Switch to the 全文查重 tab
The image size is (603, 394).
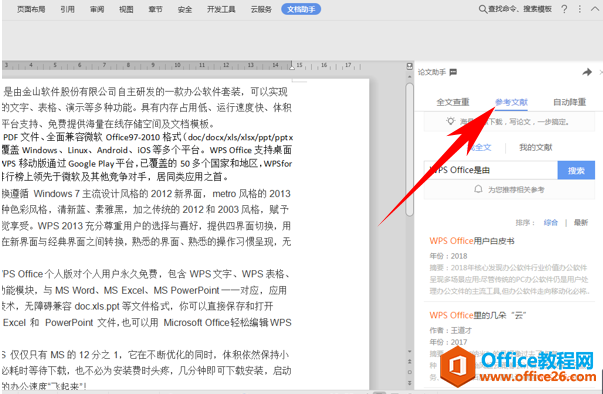(453, 102)
